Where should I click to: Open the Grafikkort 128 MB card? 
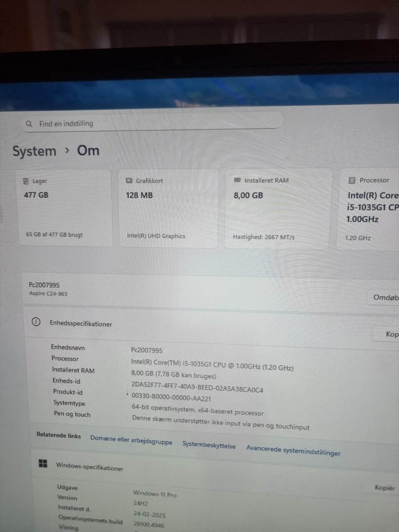pos(168,209)
